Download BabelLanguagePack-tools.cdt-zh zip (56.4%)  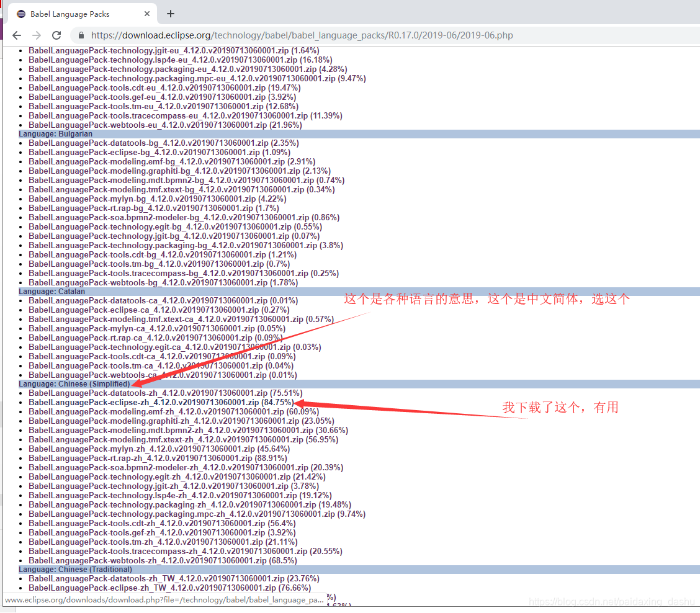pos(162,523)
